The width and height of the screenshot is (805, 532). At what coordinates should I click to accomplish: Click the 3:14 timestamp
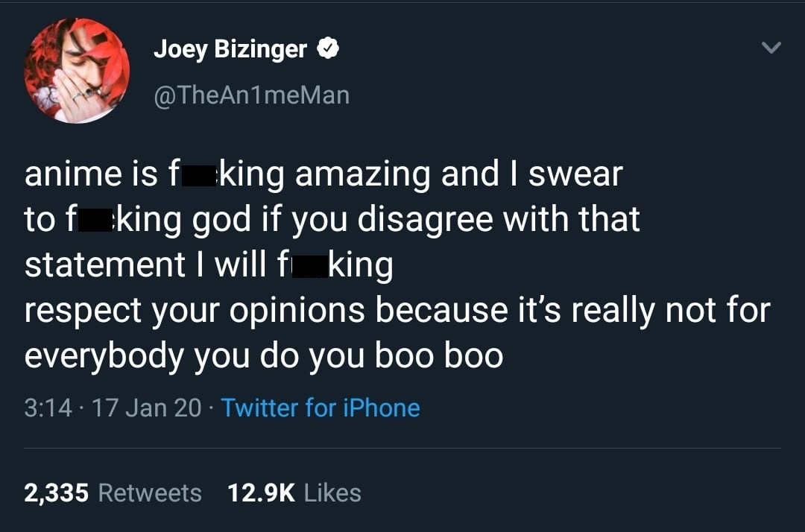point(46,408)
